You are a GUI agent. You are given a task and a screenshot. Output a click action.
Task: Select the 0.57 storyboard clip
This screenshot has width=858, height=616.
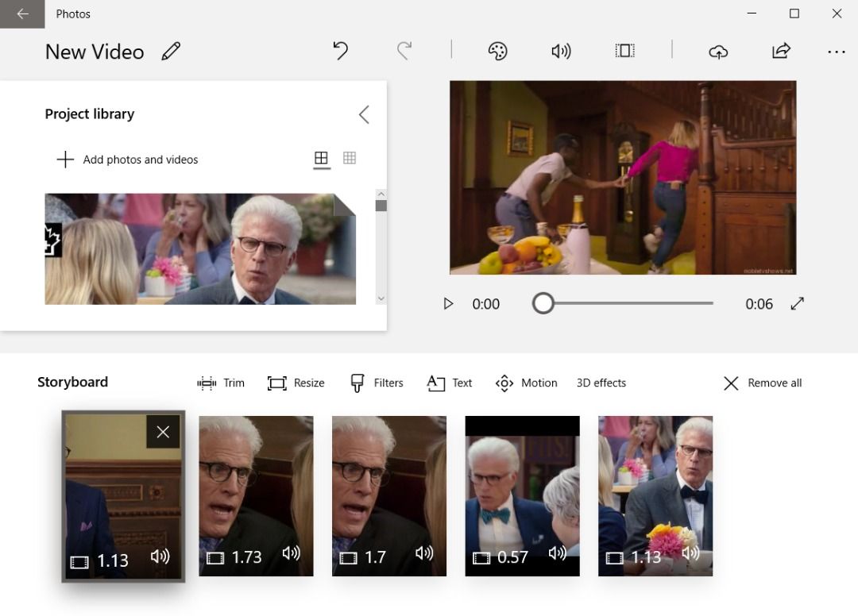[522, 496]
